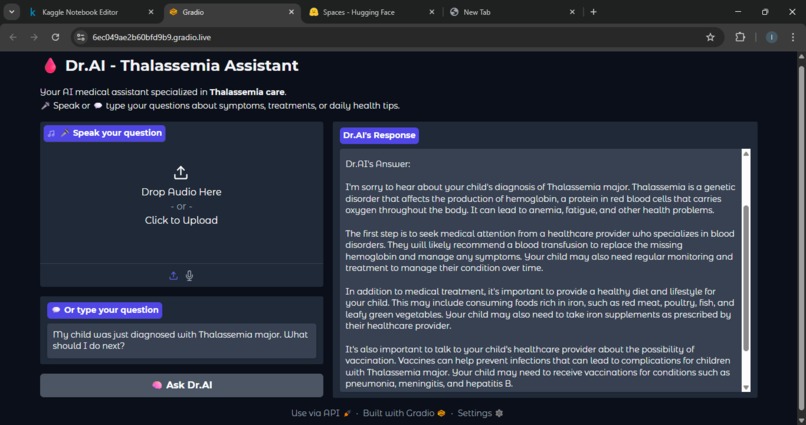Close the Gradio tab
Image resolution: width=806 pixels, height=425 pixels.
point(291,12)
